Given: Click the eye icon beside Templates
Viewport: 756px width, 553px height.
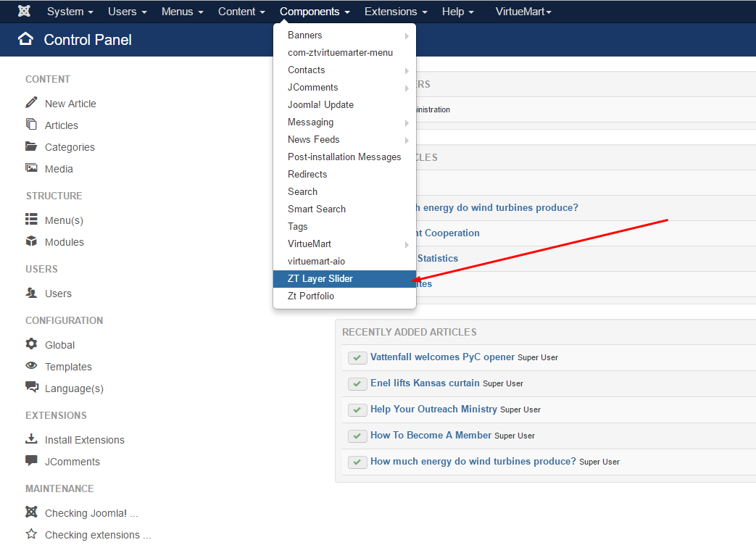Looking at the screenshot, I should pyautogui.click(x=31, y=365).
